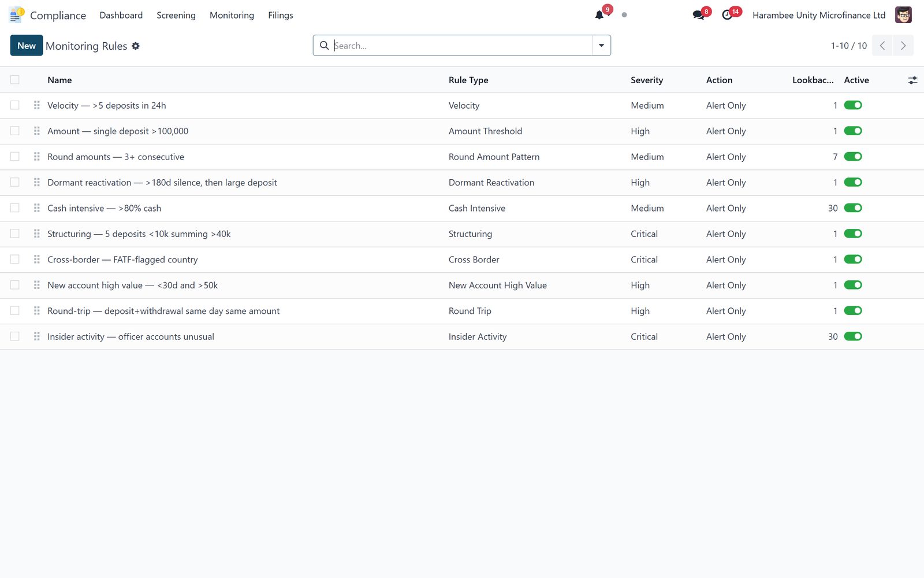Sort by the Action column header

pos(719,80)
